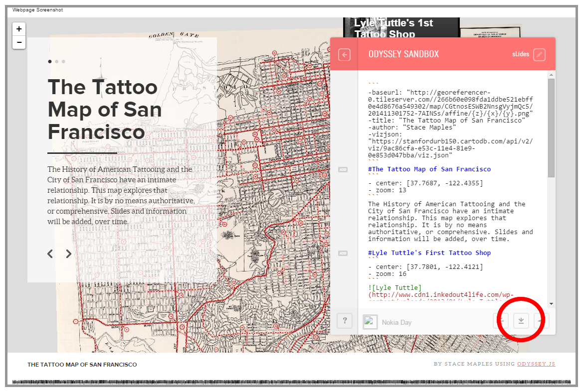
Task: Open the ODYSSEY.JS link in footer
Action: coord(536,364)
